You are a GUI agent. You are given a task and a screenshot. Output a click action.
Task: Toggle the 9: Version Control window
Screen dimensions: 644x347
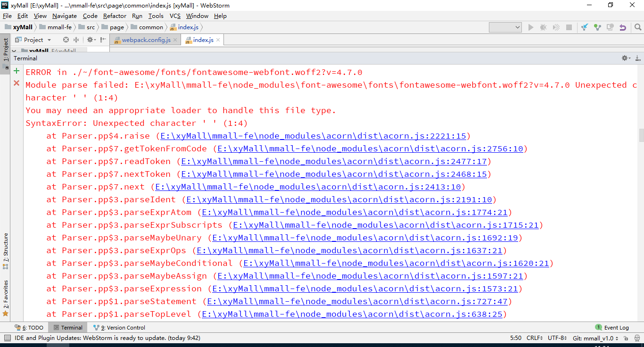tap(119, 328)
